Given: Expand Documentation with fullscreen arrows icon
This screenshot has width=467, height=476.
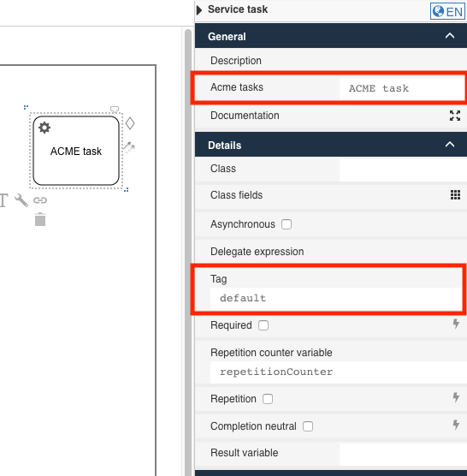Looking at the screenshot, I should [455, 116].
